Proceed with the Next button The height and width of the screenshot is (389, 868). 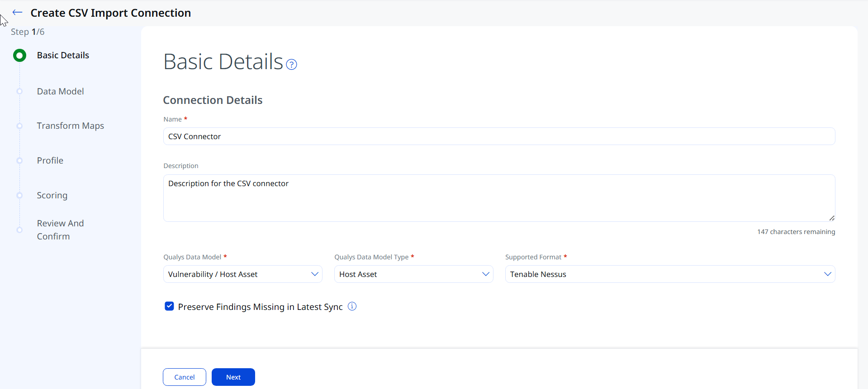[x=233, y=377]
